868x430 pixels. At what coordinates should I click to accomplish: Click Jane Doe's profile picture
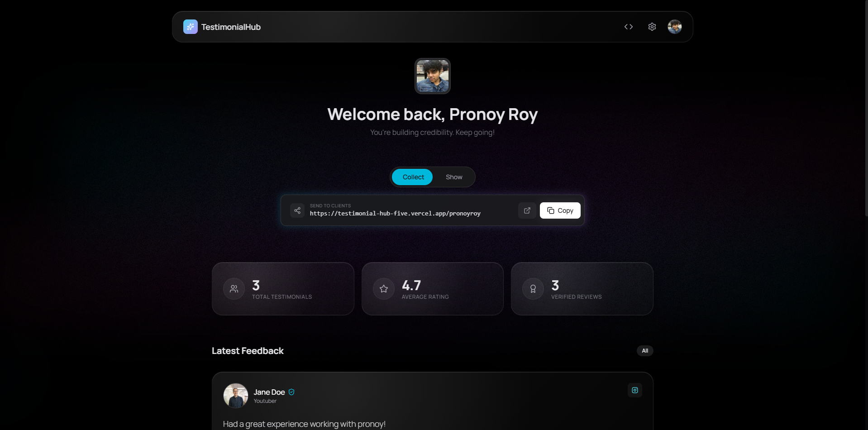click(x=235, y=395)
